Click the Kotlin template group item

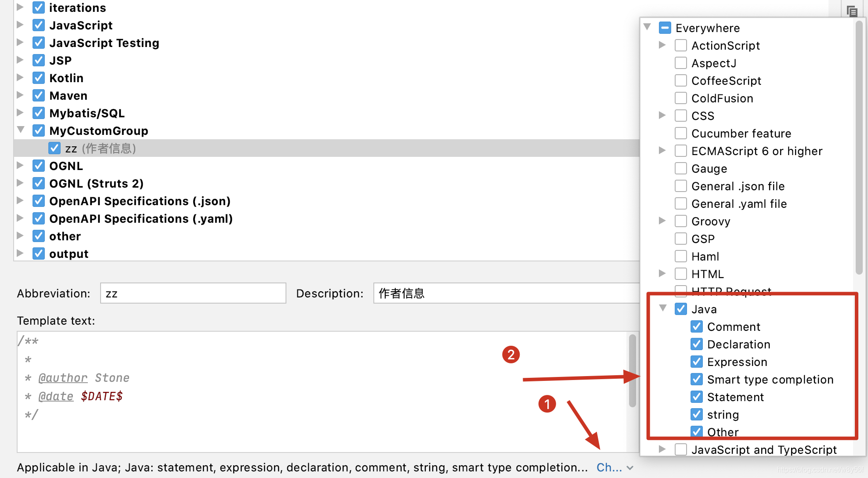click(x=66, y=77)
